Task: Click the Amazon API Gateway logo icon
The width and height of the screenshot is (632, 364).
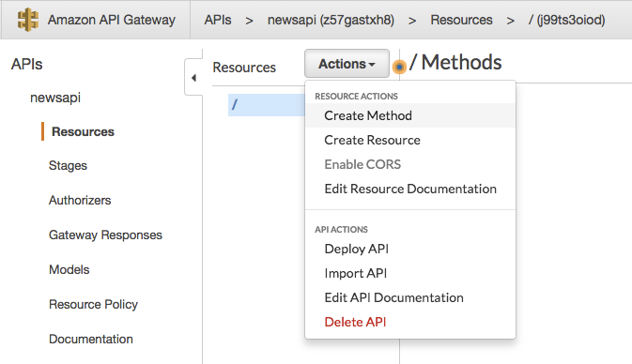Action: [x=28, y=20]
